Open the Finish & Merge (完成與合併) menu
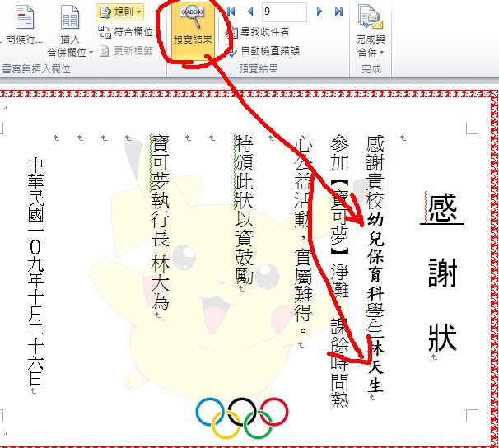The height and width of the screenshot is (448, 499). click(x=371, y=31)
